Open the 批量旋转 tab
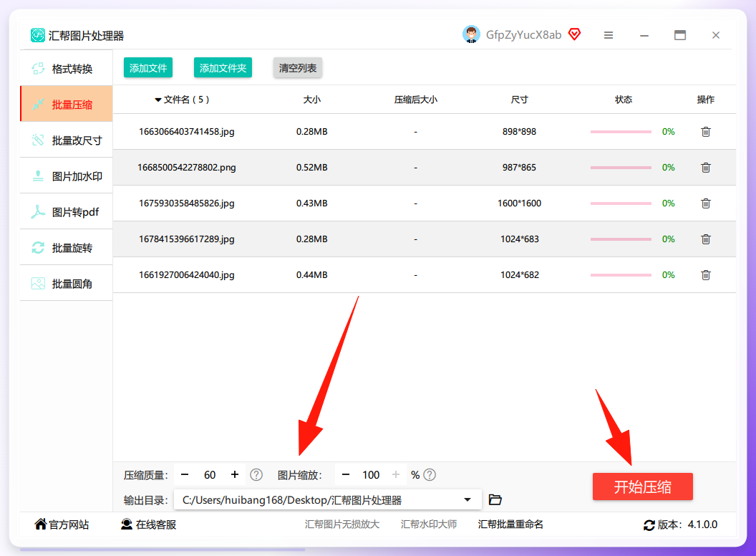Image resolution: width=756 pixels, height=556 pixels. point(67,247)
